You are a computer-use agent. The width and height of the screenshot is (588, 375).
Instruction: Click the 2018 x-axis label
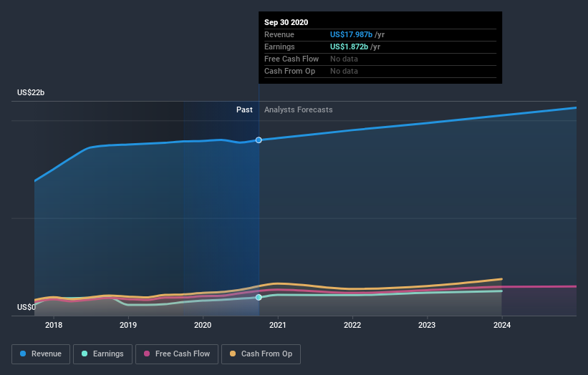coord(54,325)
